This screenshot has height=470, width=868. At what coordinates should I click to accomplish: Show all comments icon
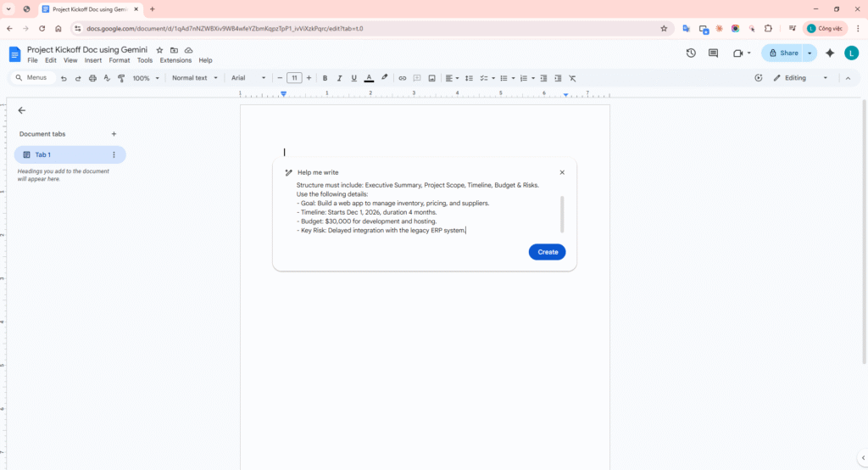713,53
